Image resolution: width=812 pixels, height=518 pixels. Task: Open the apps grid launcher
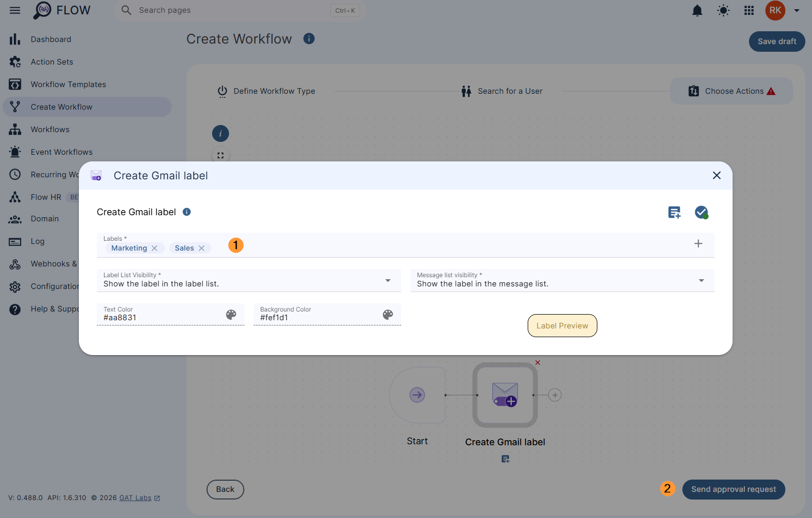coord(749,10)
